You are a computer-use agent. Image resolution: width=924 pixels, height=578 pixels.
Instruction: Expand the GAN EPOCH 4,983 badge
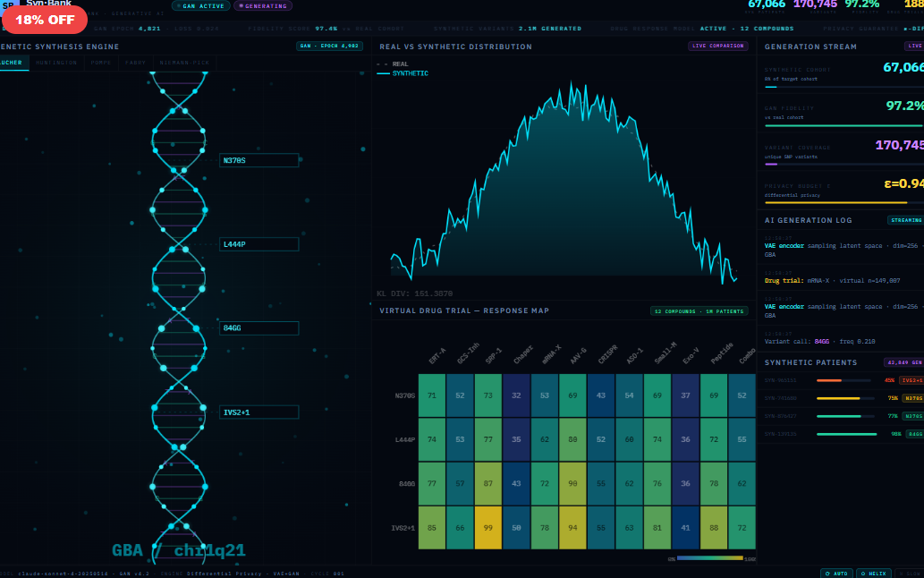tap(330, 47)
